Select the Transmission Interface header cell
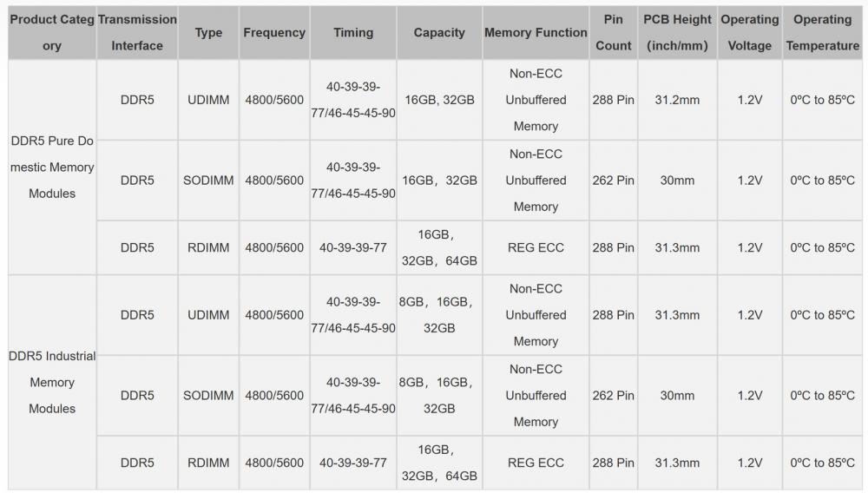868x493 pixels. click(x=137, y=33)
